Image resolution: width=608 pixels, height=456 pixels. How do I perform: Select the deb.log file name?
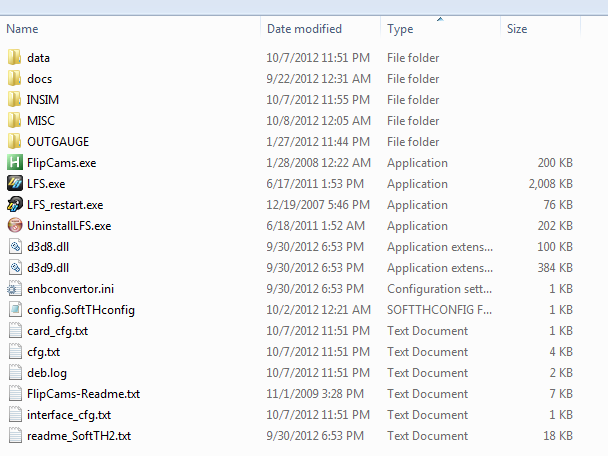[x=47, y=373]
